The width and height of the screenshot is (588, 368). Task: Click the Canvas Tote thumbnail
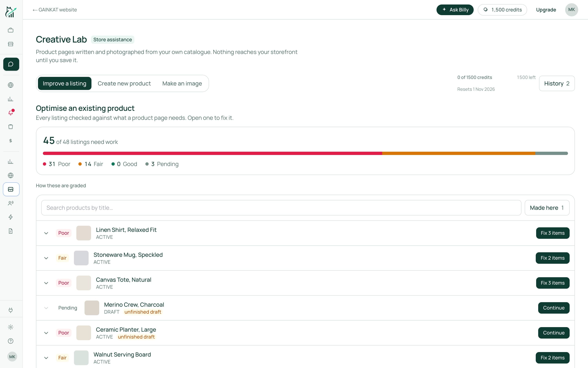pyautogui.click(x=84, y=283)
